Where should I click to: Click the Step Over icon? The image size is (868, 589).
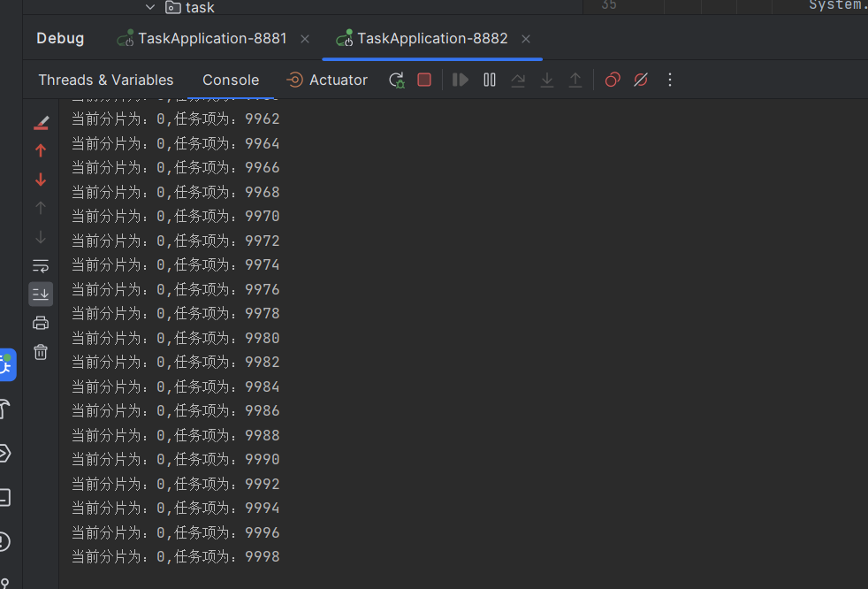(517, 79)
